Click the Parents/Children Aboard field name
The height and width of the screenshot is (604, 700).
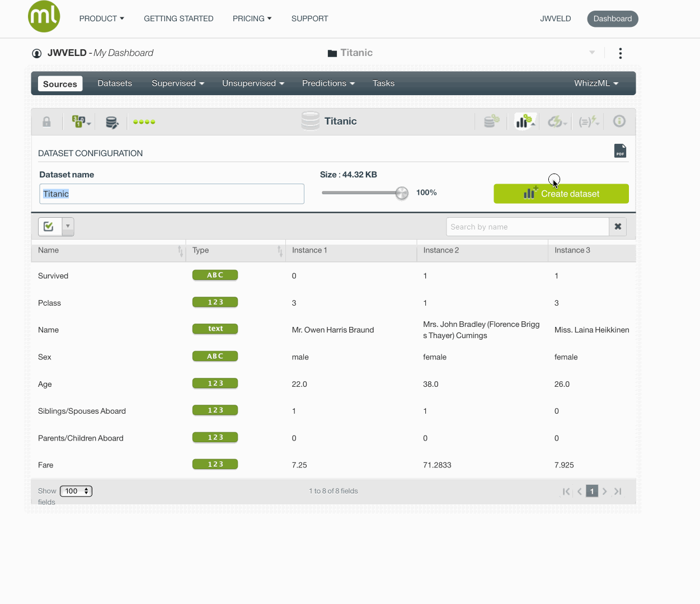(81, 438)
